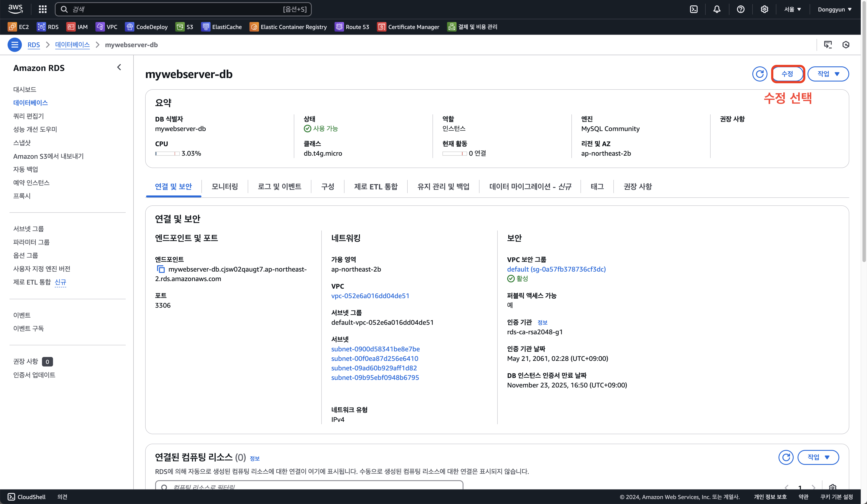Open CloudShell in the footer
867x504 pixels.
click(x=26, y=497)
